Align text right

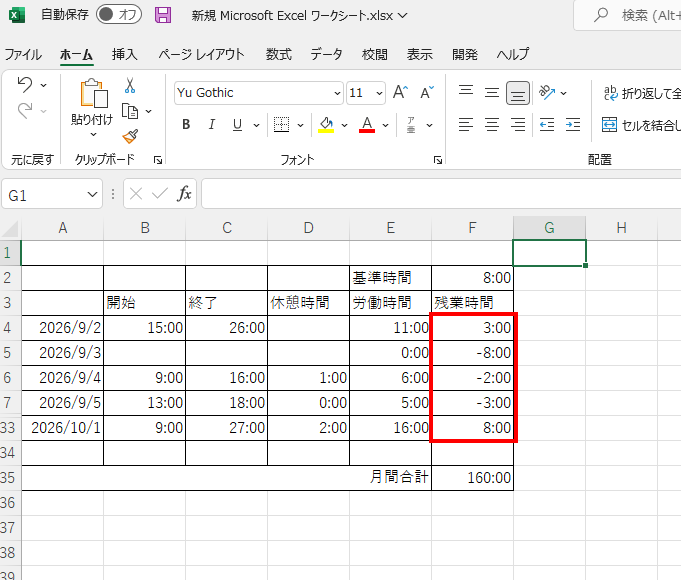tap(518, 125)
